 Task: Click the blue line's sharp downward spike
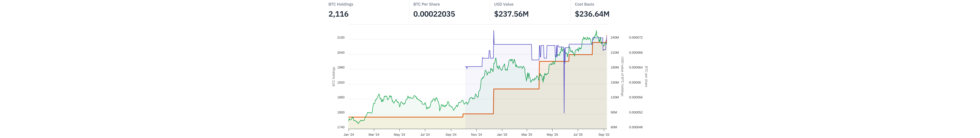(564, 109)
